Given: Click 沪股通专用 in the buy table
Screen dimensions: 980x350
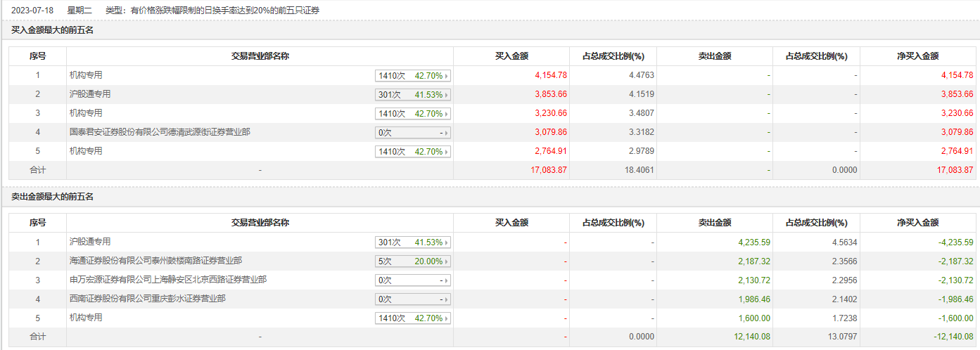Looking at the screenshot, I should tap(89, 94).
